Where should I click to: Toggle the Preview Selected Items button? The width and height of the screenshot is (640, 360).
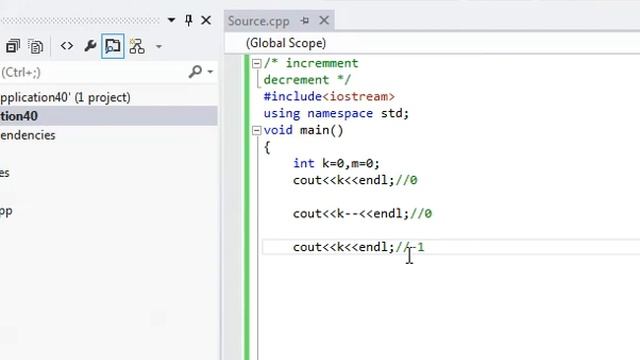(113, 46)
